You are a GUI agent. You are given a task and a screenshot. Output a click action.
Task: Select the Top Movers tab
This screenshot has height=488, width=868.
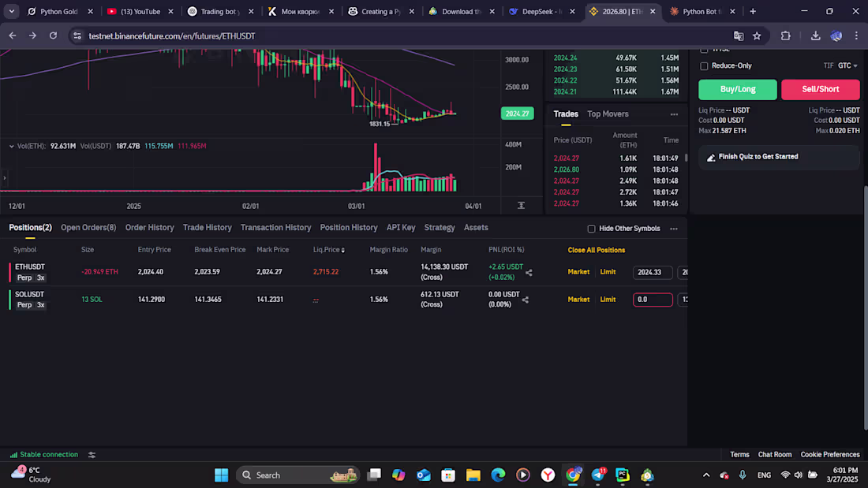(607, 114)
